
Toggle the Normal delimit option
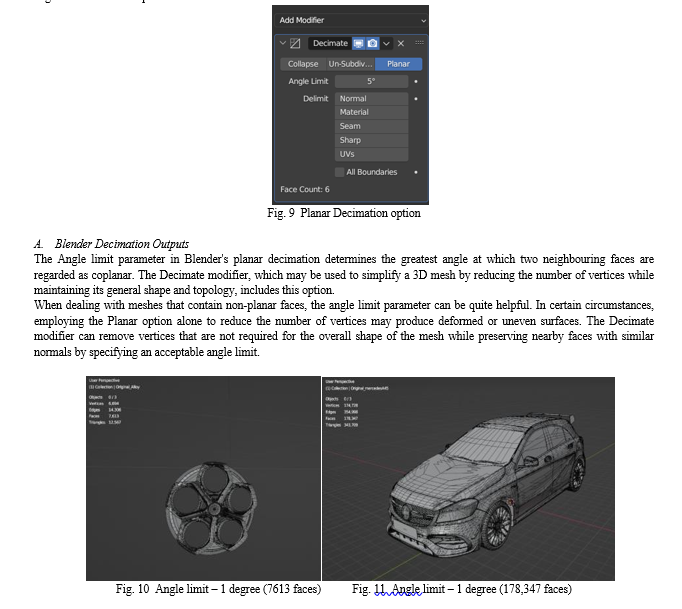(x=371, y=99)
